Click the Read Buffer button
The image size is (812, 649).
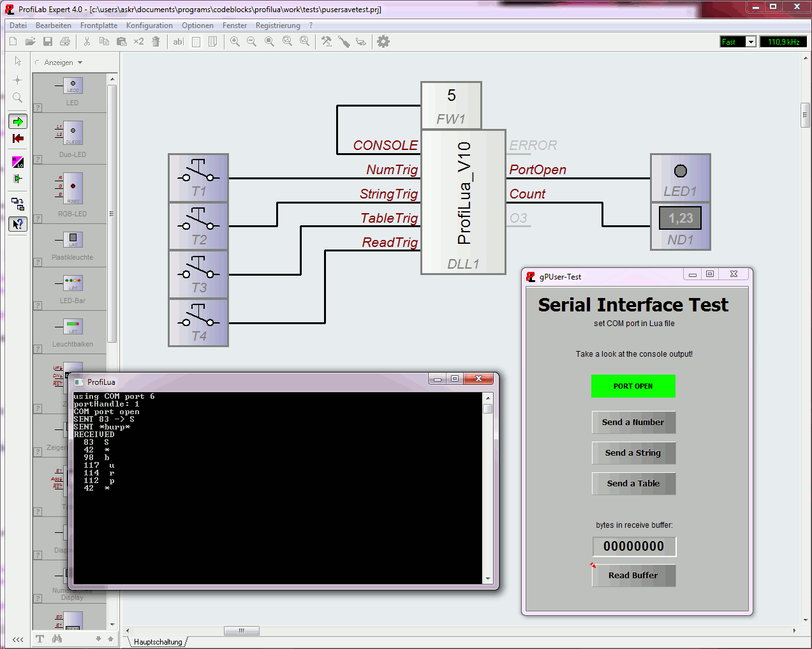(633, 576)
